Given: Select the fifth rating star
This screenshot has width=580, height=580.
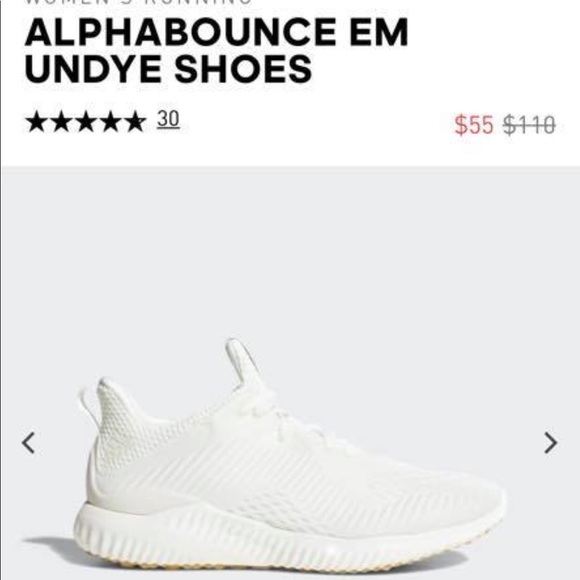Looking at the screenshot, I should click(x=134, y=121).
